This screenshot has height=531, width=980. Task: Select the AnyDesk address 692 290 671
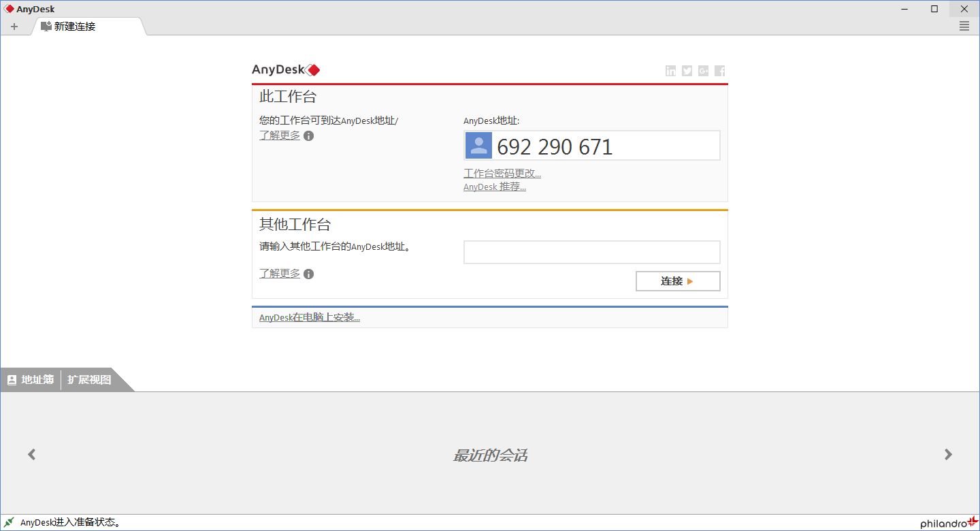pyautogui.click(x=555, y=146)
